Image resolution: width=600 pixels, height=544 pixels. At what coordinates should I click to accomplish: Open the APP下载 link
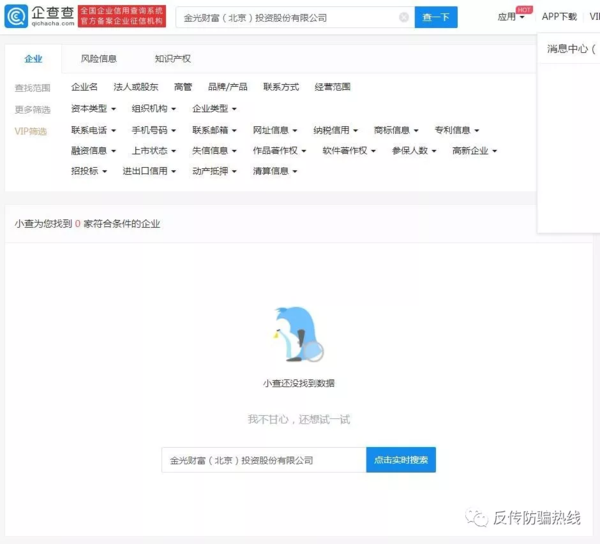click(559, 18)
